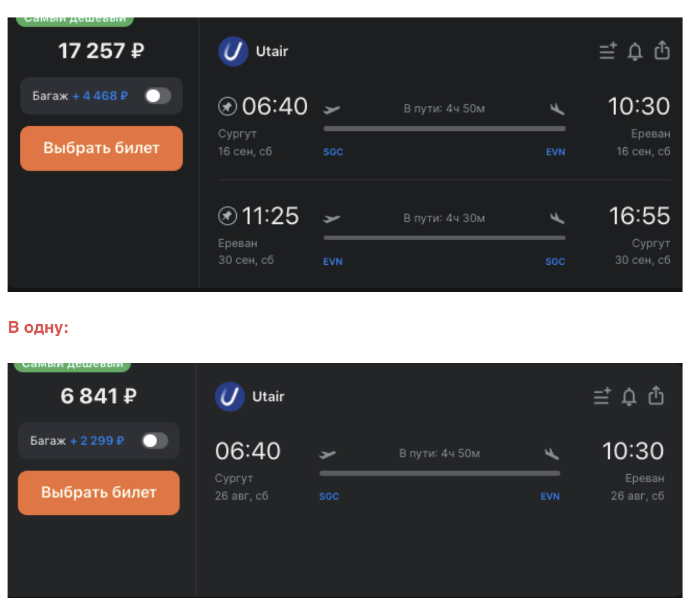Share the 17 257 ₽ round-trip ticket
Screen dimensions: 700x612
[x=662, y=51]
